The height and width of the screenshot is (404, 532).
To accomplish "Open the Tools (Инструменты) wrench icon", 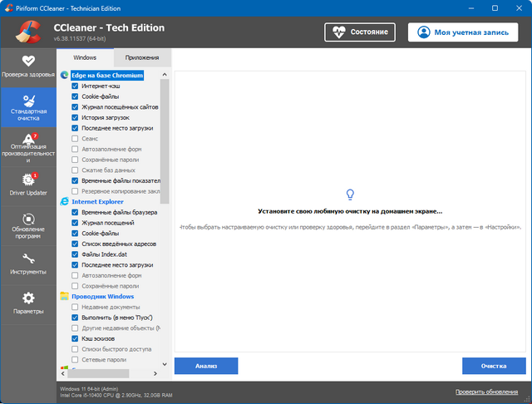I will (28, 263).
